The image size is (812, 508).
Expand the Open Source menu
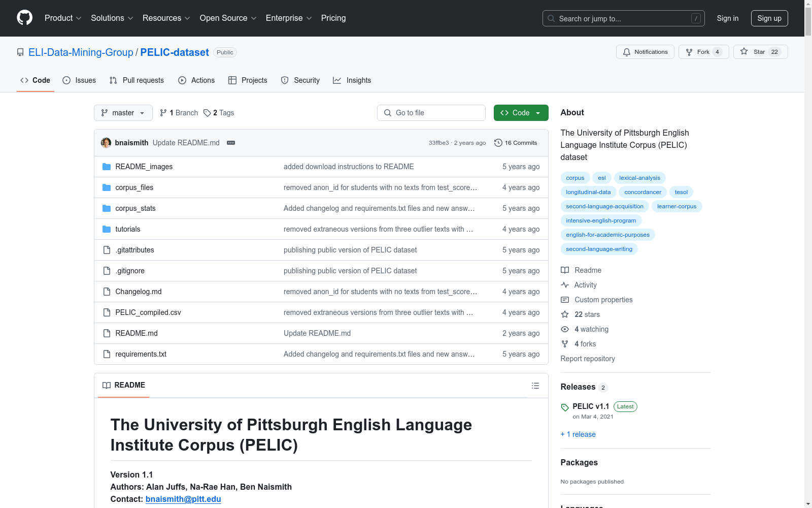pos(228,18)
